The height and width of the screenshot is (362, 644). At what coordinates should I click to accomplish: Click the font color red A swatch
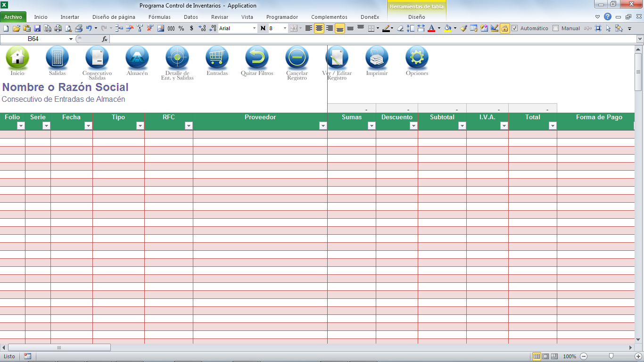tap(431, 28)
